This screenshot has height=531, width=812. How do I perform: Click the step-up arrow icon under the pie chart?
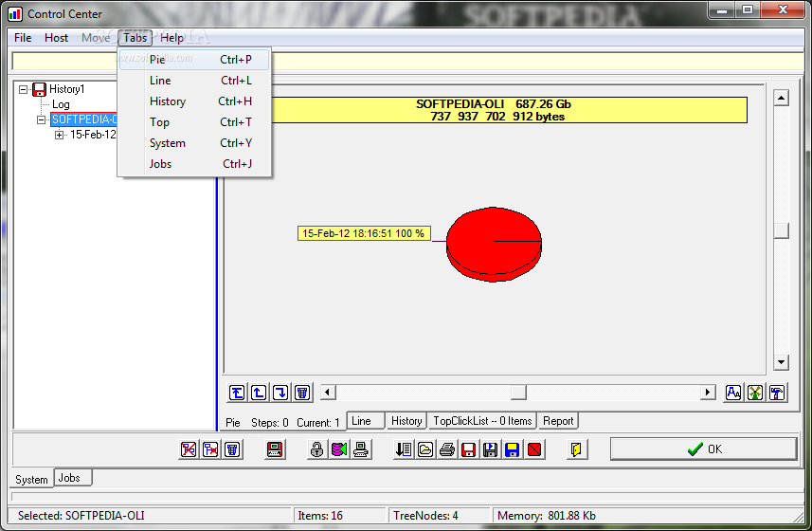click(259, 393)
